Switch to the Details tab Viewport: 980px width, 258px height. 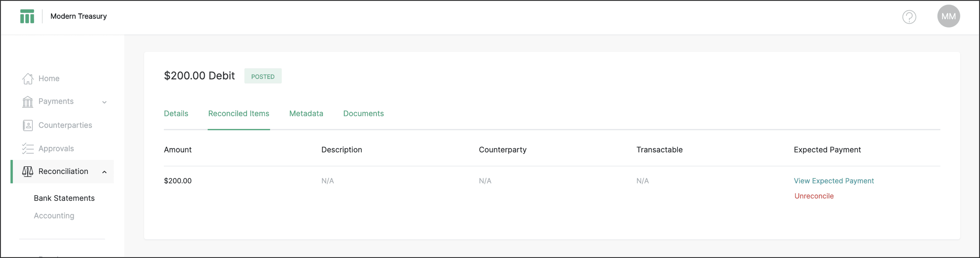click(x=176, y=113)
